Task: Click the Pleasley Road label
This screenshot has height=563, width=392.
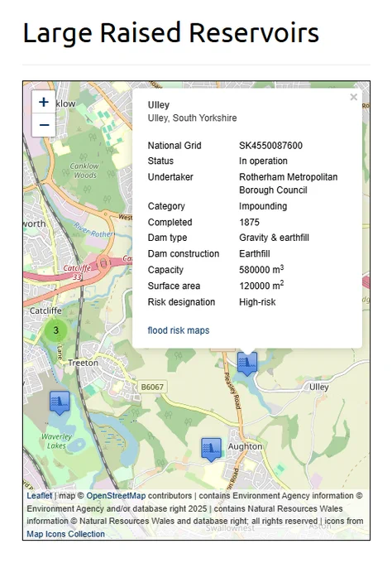Action: [x=232, y=391]
